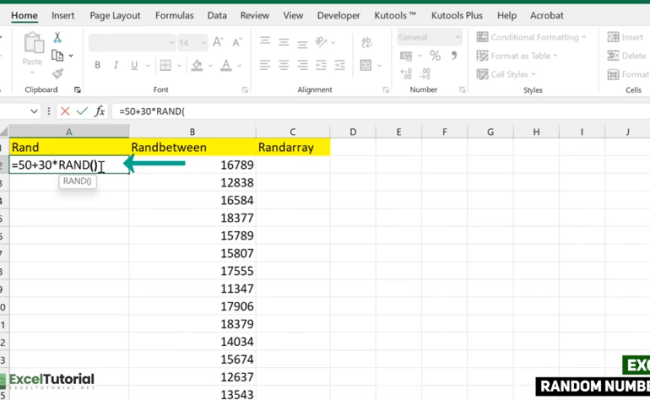Viewport: 650px width, 400px height.
Task: Click Decrease Indent icon
Action: 321,65
